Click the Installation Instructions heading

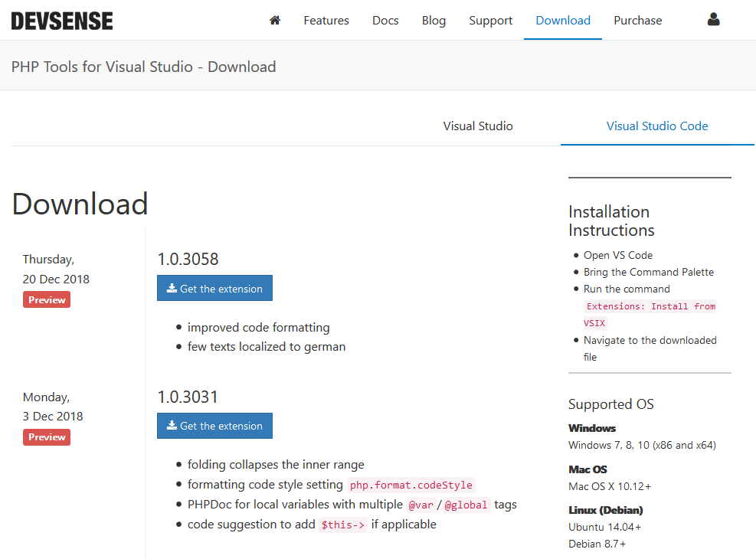coord(611,221)
